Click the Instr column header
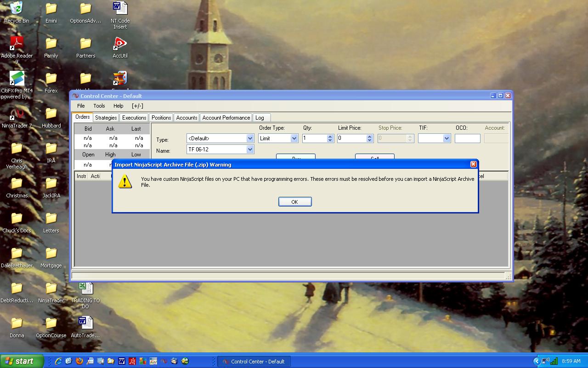The image size is (588, 368). click(81, 176)
